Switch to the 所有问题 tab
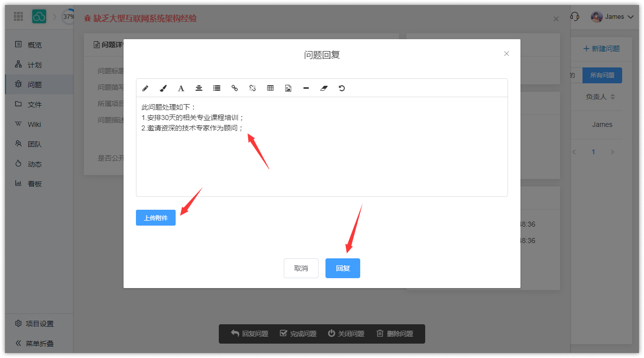The width and height of the screenshot is (644, 358). point(602,75)
